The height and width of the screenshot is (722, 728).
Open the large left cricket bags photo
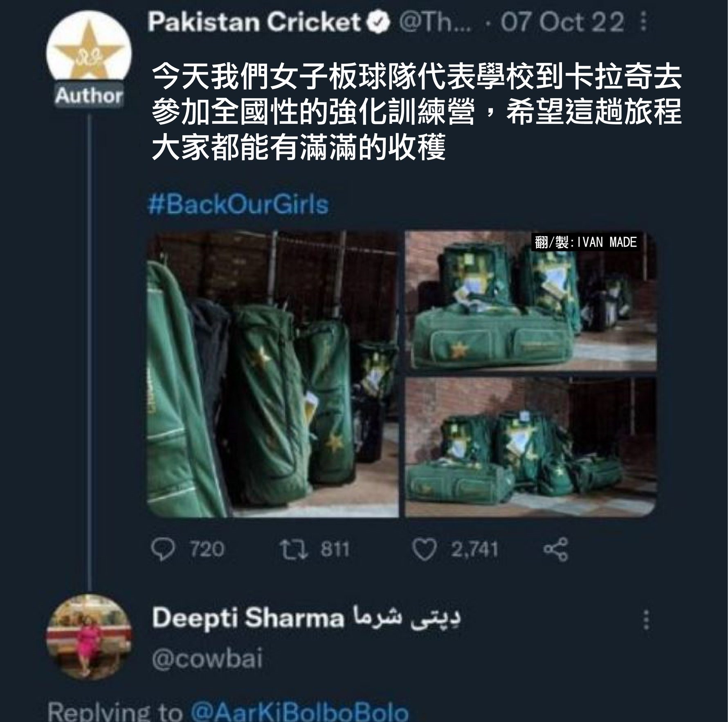pyautogui.click(x=272, y=374)
